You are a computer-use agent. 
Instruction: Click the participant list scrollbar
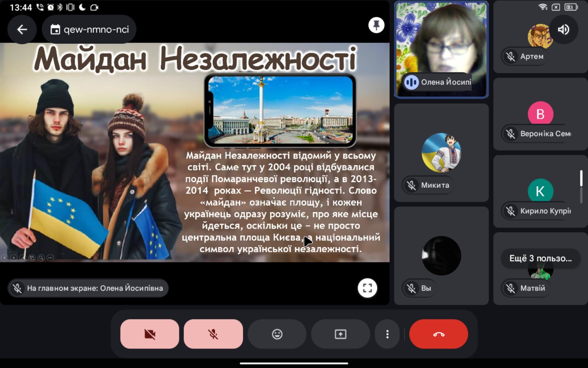pyautogui.click(x=581, y=187)
